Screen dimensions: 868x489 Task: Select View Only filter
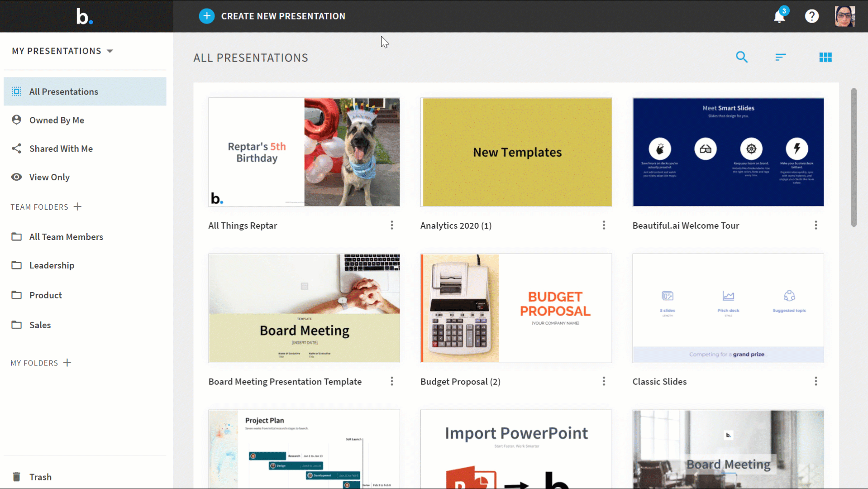click(x=85, y=177)
